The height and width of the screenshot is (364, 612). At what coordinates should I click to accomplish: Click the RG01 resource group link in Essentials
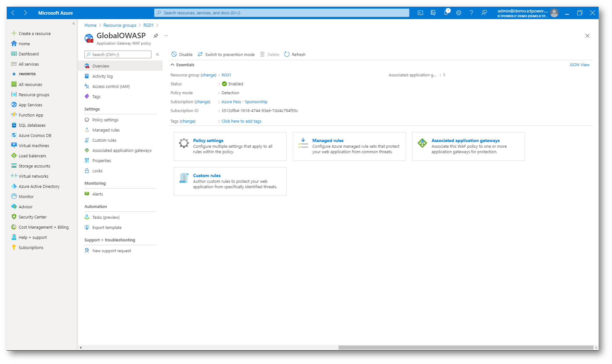pos(226,75)
